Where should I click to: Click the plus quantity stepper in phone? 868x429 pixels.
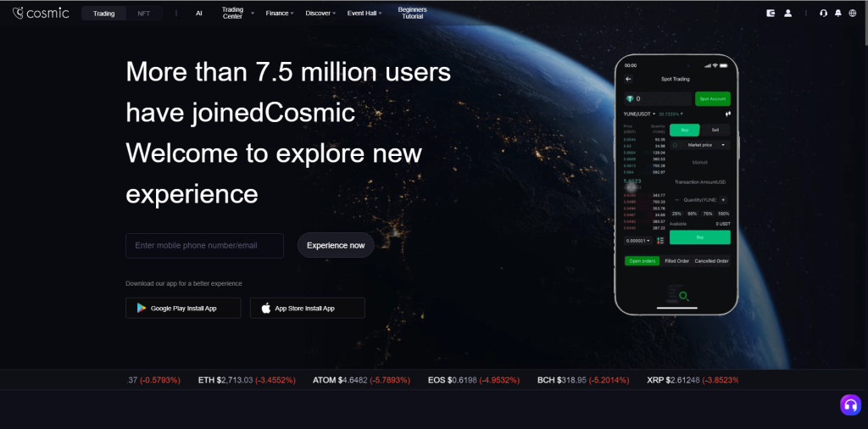point(724,200)
